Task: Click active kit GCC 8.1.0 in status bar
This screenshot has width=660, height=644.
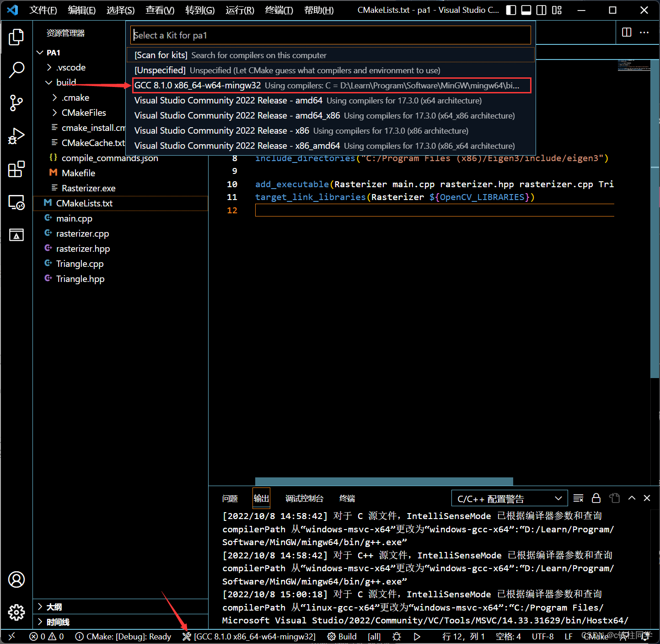Action: [249, 636]
